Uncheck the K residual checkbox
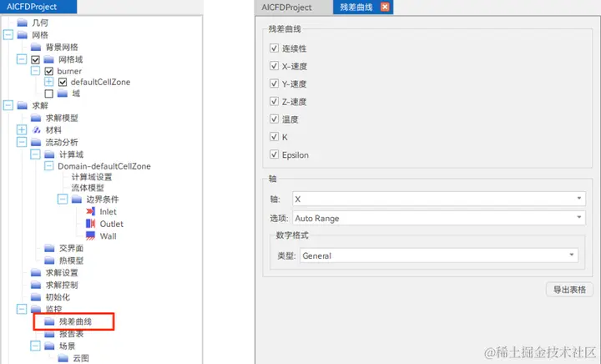The image size is (601, 364). 274,137
